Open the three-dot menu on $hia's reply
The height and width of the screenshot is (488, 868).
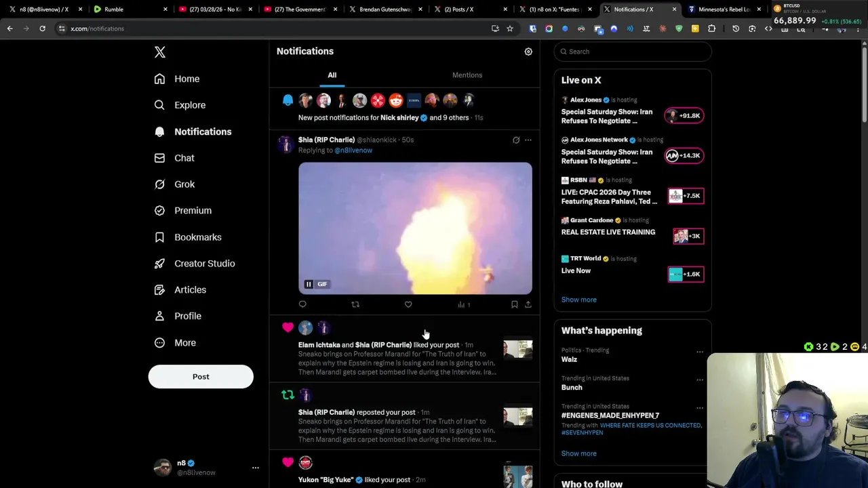tap(528, 140)
